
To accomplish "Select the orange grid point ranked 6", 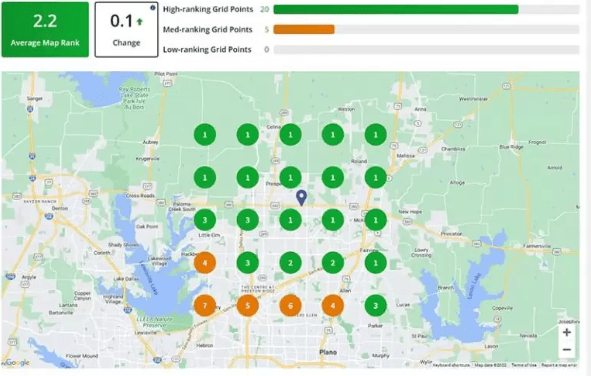I will click(x=290, y=306).
